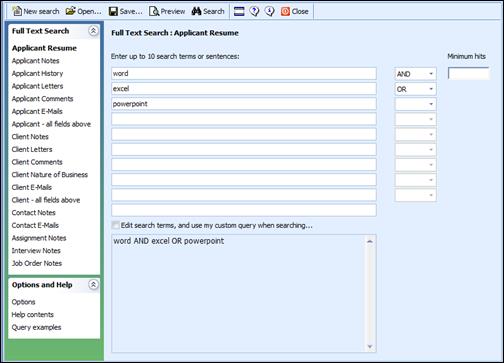Select Applicant Resume in sidebar

[x=44, y=48]
